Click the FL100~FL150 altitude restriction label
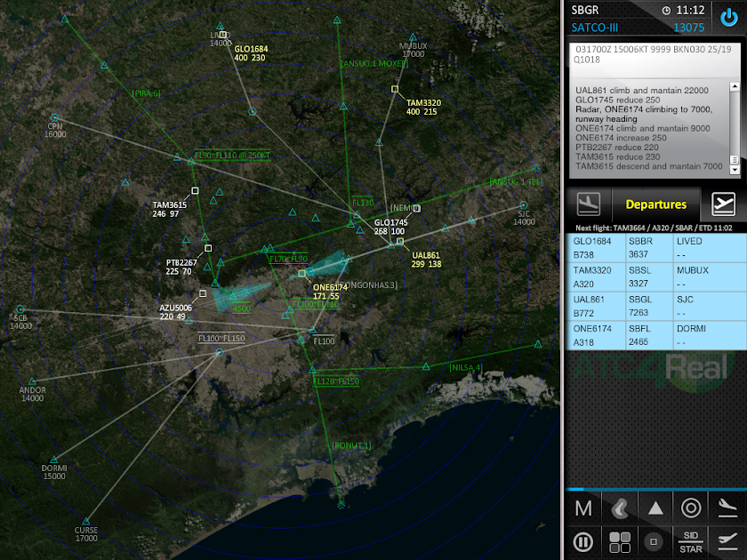 [x=221, y=338]
